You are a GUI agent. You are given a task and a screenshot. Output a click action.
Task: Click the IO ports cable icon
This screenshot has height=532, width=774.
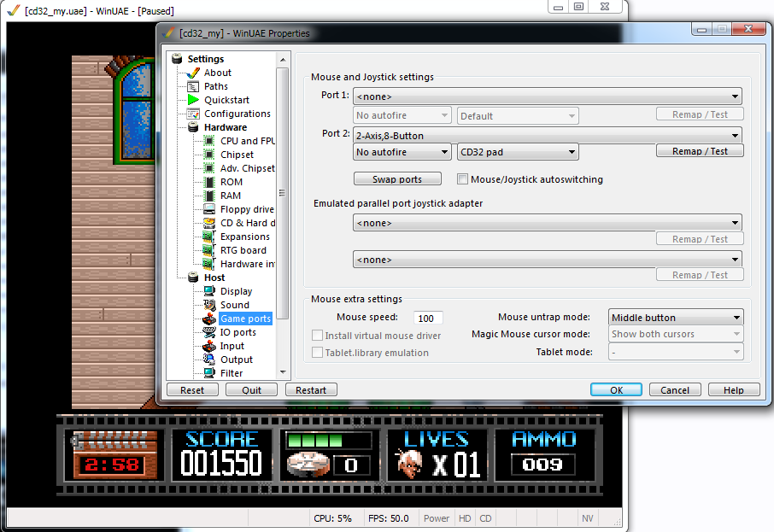(209, 332)
